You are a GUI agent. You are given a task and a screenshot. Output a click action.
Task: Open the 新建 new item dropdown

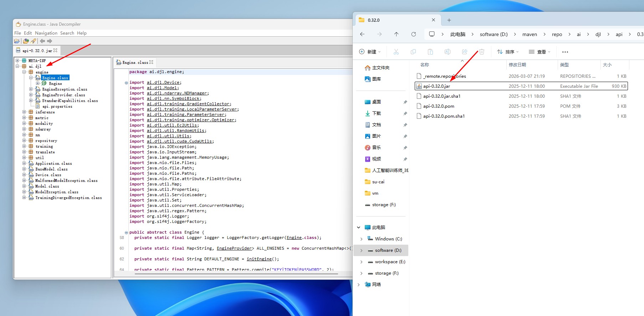pos(370,52)
